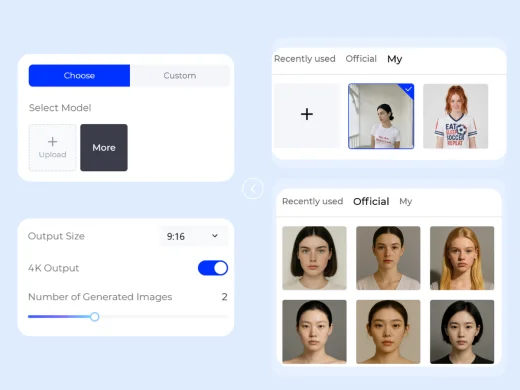Open the Recently used tab in lower panel

tap(313, 201)
